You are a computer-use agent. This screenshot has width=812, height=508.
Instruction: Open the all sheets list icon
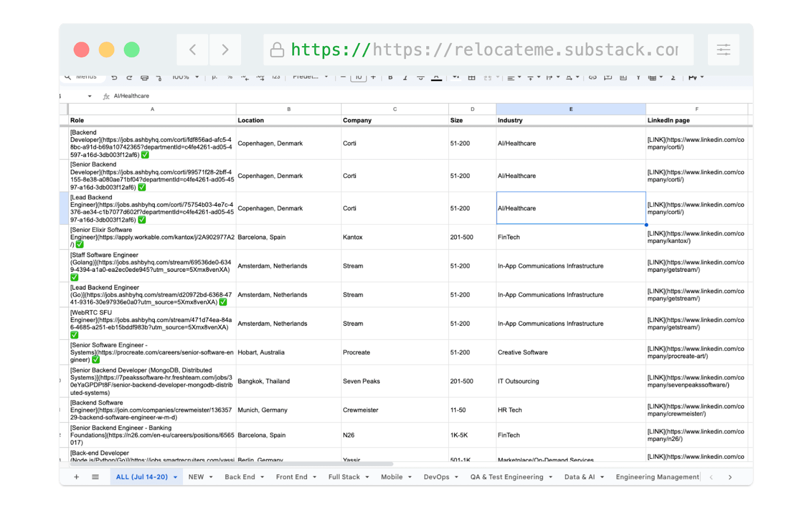95,477
